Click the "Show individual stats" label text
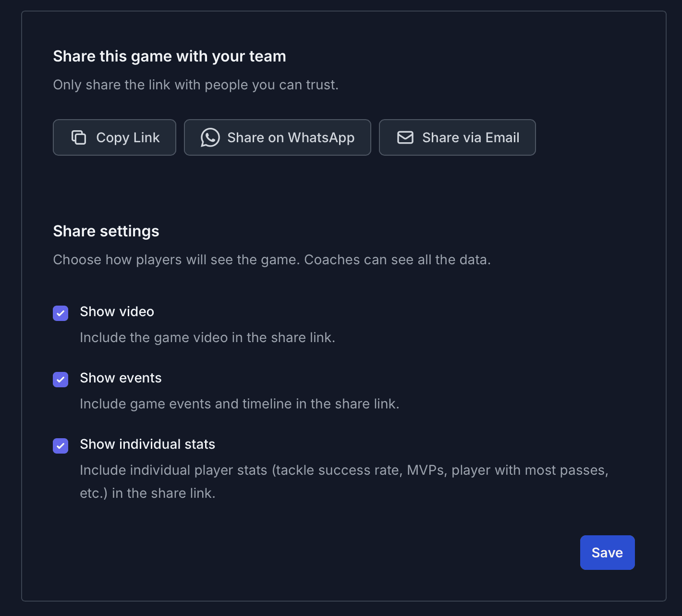This screenshot has height=616, width=682. 147,444
